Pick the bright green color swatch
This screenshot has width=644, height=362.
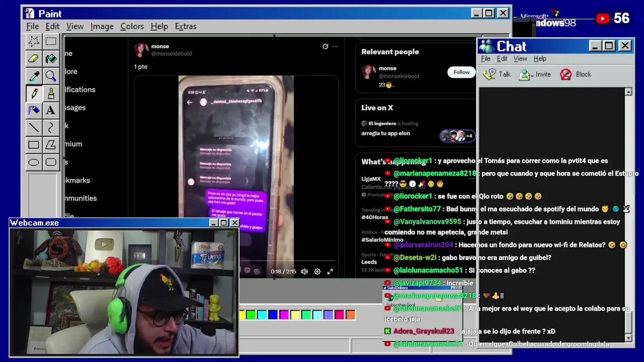(x=251, y=315)
